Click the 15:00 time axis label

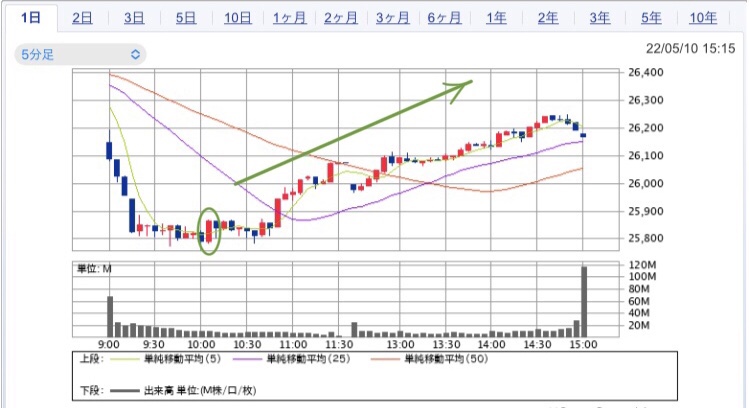[583, 345]
